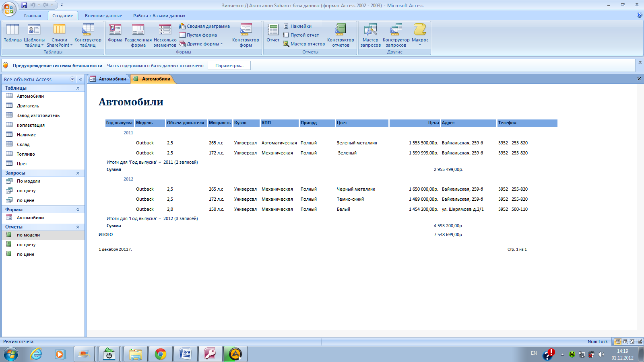Click Наклейки in the ribbon

(297, 26)
